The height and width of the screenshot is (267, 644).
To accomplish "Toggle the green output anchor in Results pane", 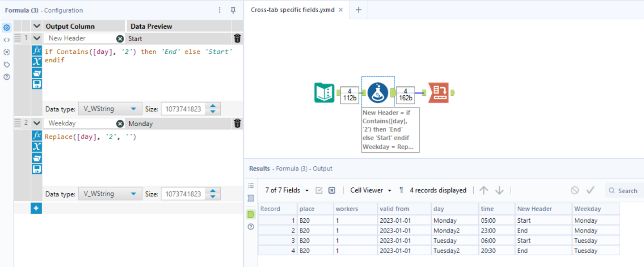I will tap(251, 214).
